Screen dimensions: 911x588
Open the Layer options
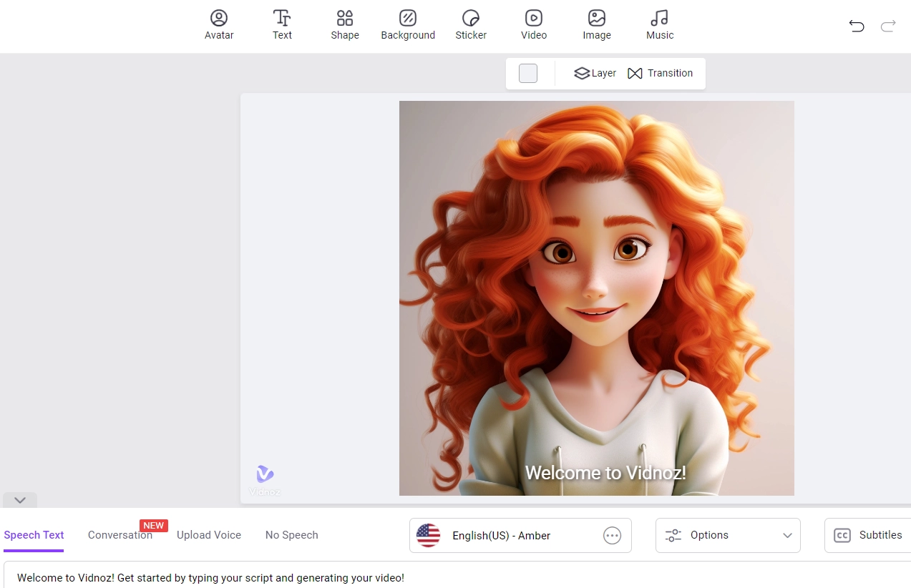coord(595,73)
